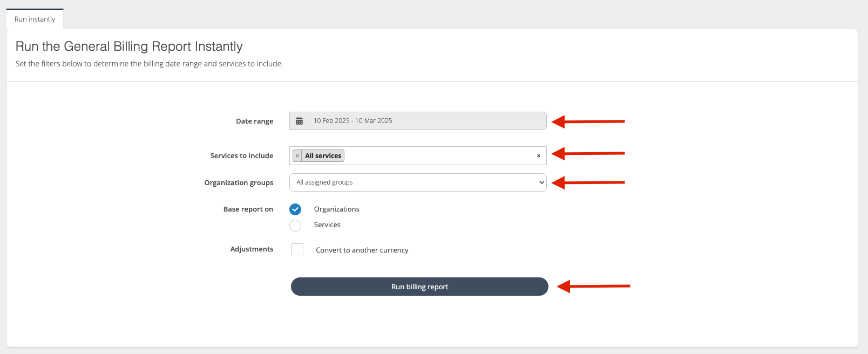Remove the All services tag with its x
The image size is (868, 354).
(x=297, y=156)
